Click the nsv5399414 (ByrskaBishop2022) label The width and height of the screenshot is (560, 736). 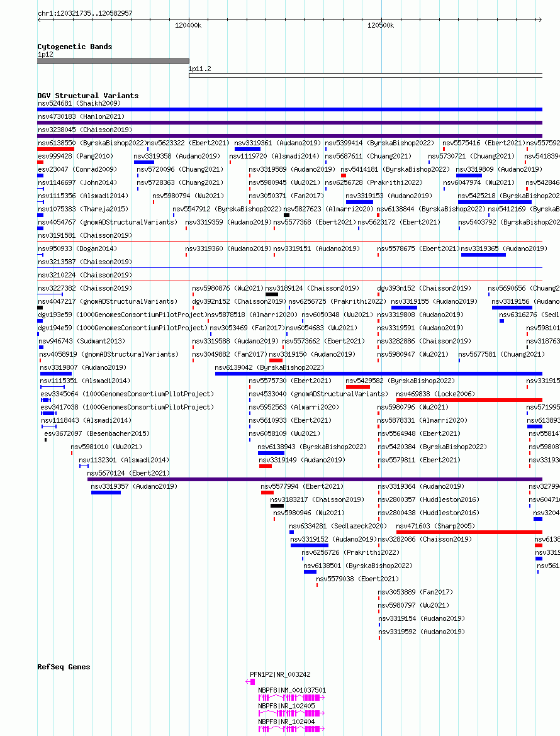(x=380, y=143)
